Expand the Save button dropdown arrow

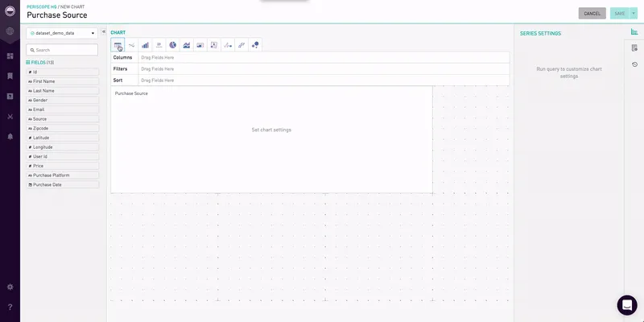[634, 14]
